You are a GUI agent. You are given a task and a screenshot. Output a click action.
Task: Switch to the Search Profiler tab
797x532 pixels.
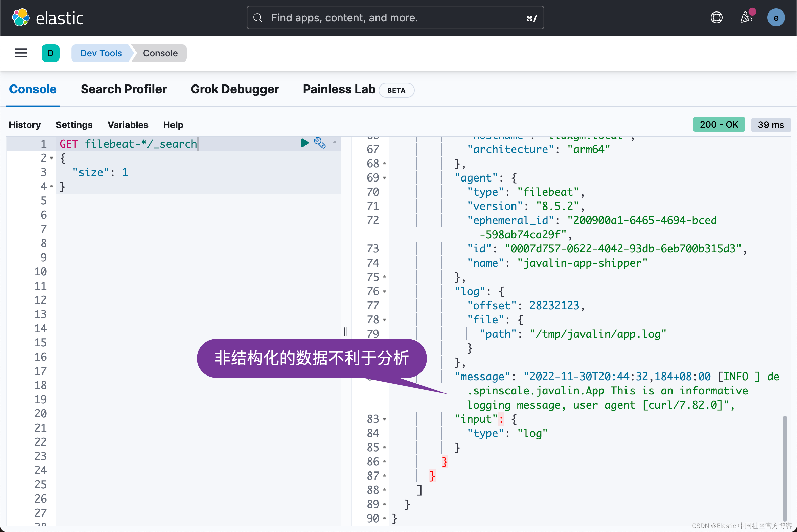[123, 89]
